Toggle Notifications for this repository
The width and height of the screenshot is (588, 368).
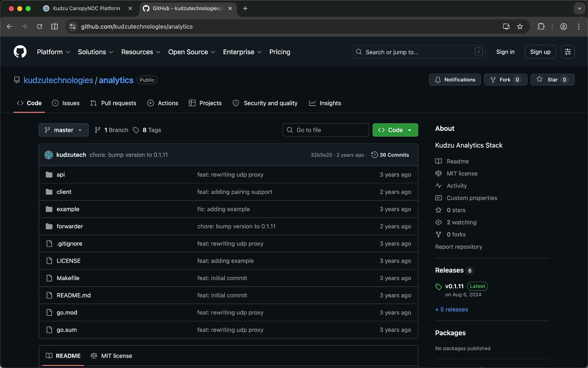point(455,79)
